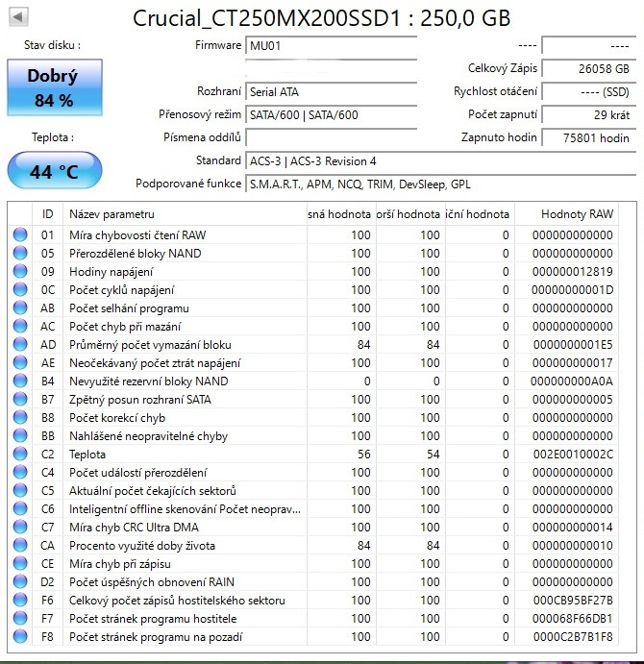
Task: Click the status orb for attribute C6
Action: click(20, 508)
